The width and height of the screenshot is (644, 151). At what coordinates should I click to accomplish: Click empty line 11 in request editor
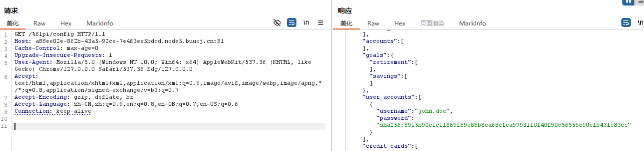tap(166, 126)
